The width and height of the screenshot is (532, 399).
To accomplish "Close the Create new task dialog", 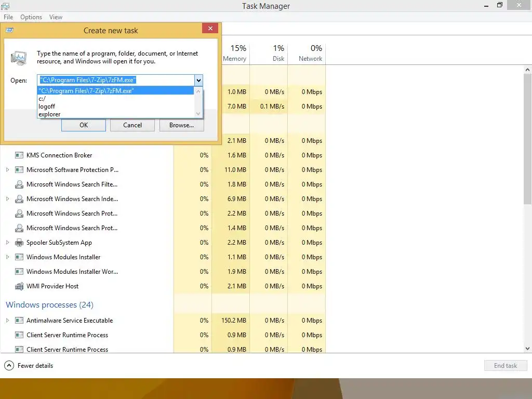I will pos(210,28).
